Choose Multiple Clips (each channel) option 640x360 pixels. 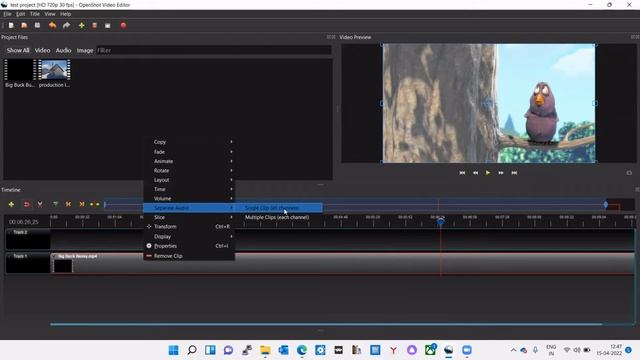[x=279, y=218]
